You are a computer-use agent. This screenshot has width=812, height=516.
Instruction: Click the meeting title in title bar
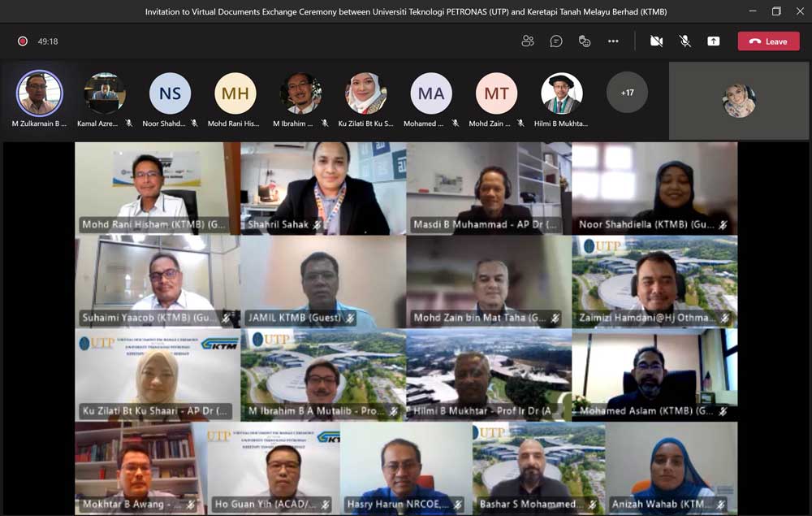point(406,11)
